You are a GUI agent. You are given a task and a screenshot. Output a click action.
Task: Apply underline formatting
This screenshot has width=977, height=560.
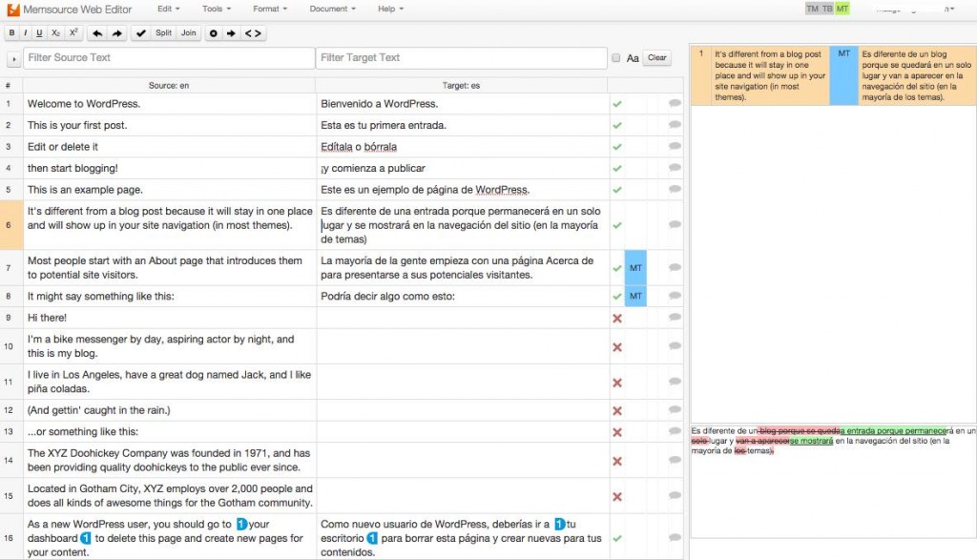39,33
